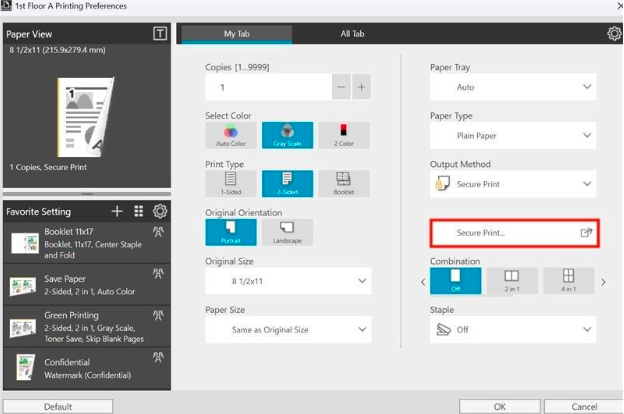Open the Output Method dropdown

coord(513,184)
